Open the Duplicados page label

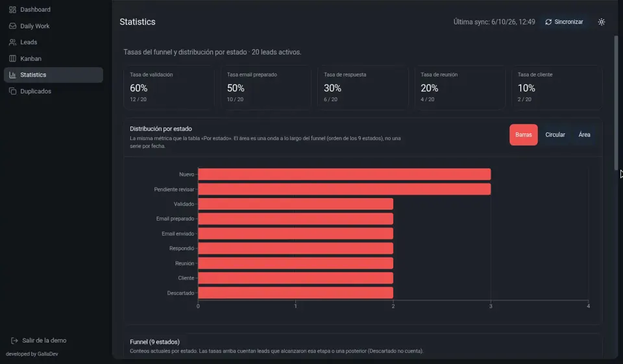coord(36,91)
